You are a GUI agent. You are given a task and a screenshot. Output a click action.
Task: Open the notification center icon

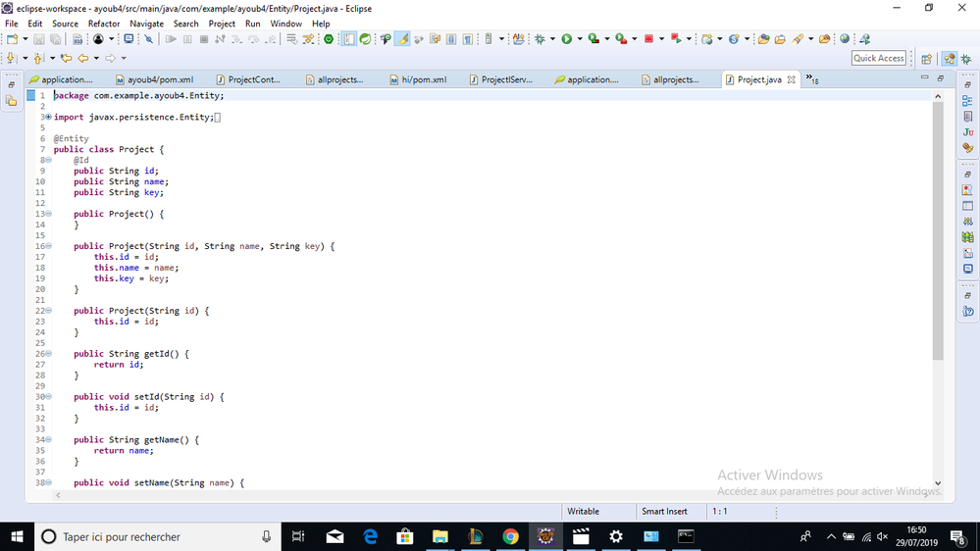tap(956, 536)
